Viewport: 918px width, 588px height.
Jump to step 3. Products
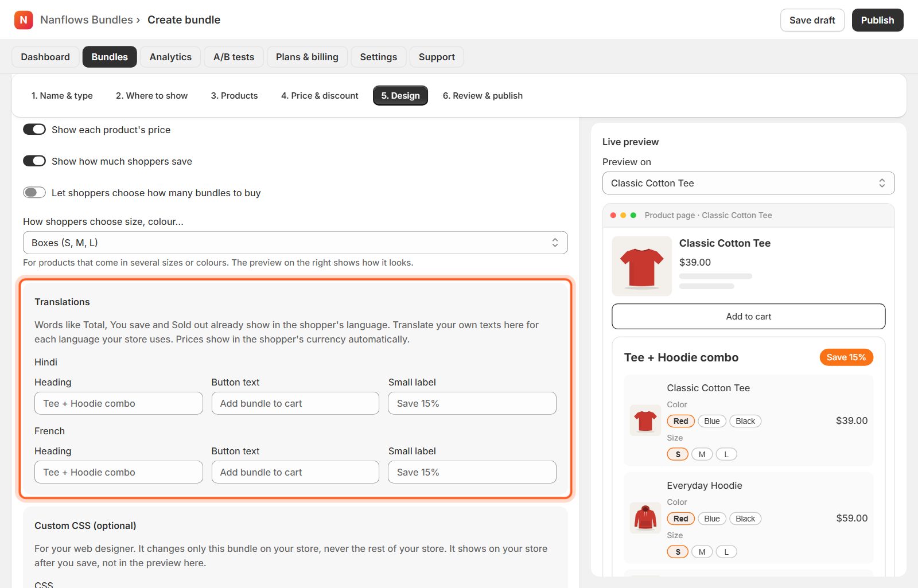234,96
